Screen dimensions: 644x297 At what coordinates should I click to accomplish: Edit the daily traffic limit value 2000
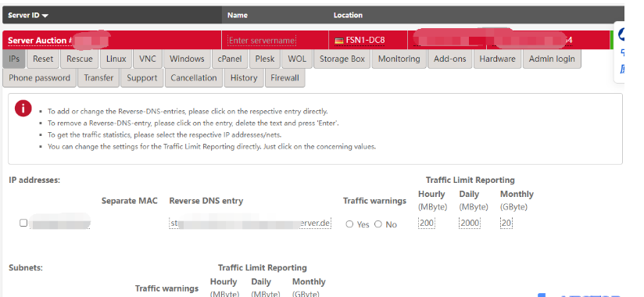coord(470,223)
